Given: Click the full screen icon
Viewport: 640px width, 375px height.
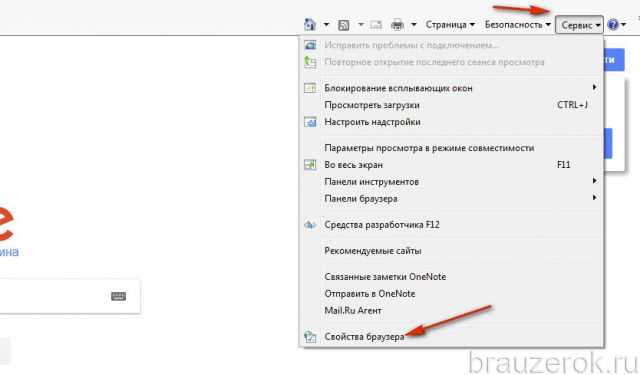Looking at the screenshot, I should (x=310, y=164).
